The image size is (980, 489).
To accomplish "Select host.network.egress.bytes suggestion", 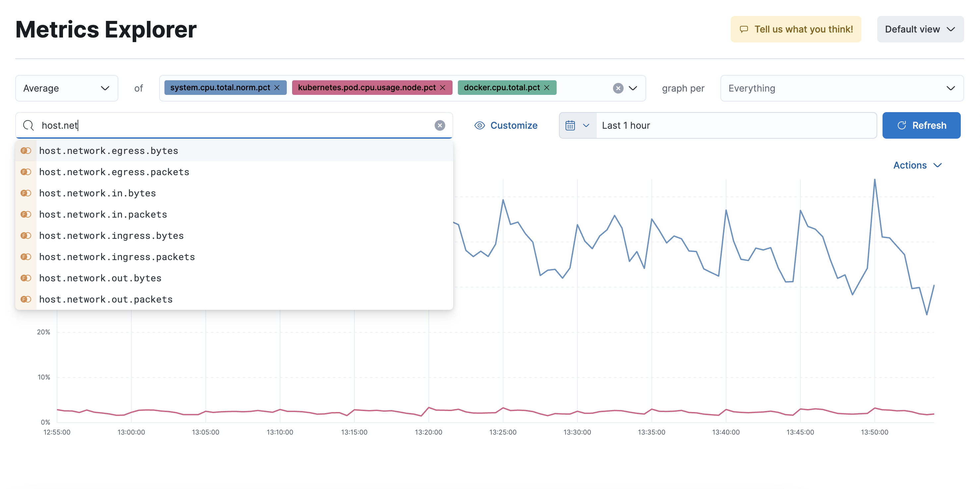I will [x=234, y=151].
